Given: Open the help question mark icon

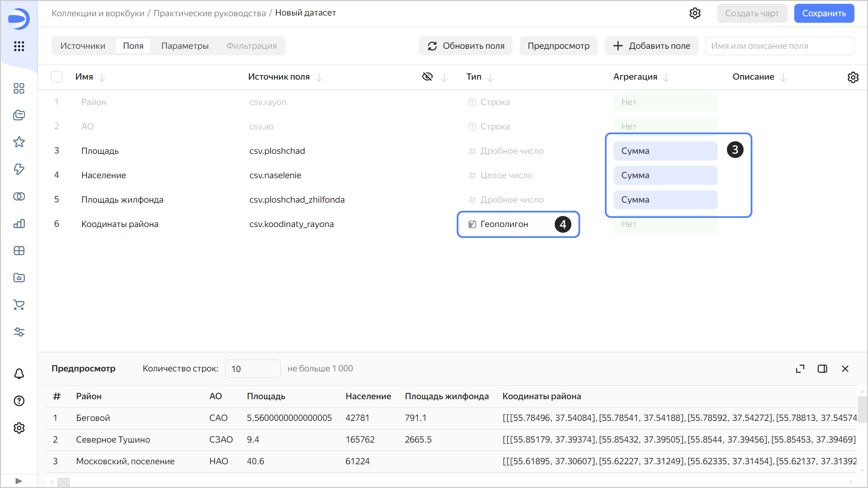Looking at the screenshot, I should [19, 401].
